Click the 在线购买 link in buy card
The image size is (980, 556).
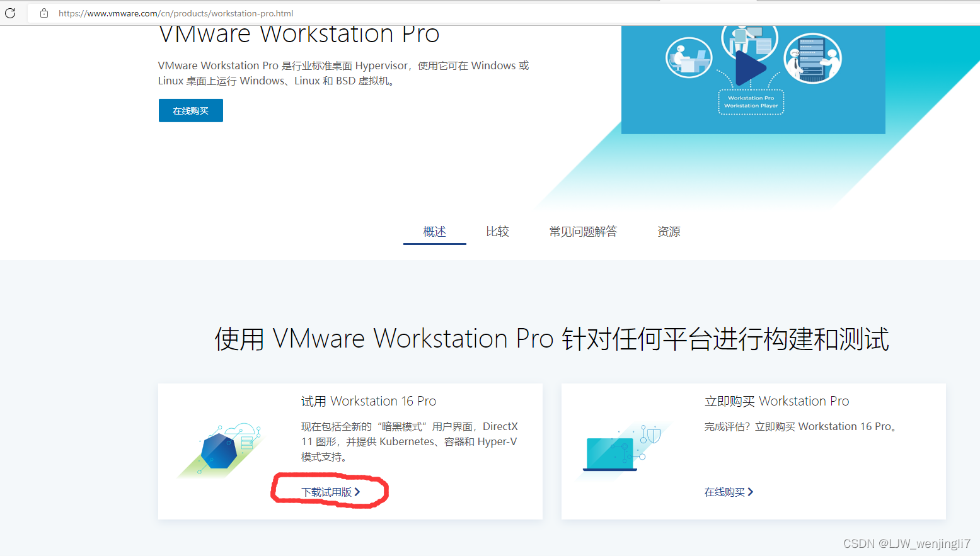[729, 492]
